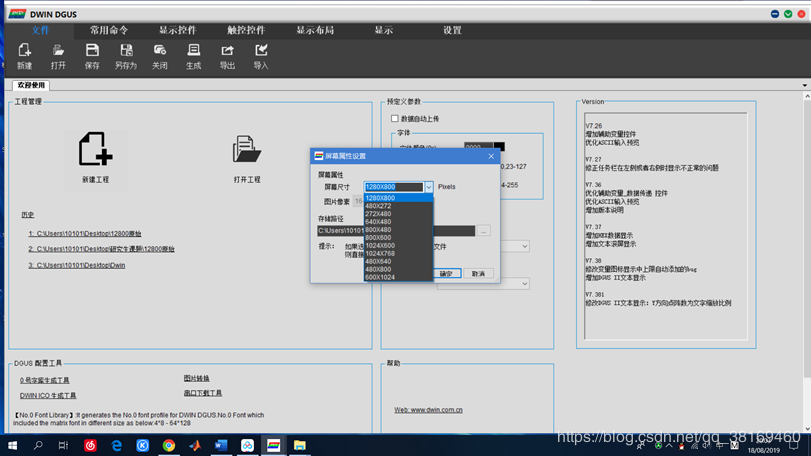This screenshot has height=456, width=811.
Task: Choose 1024X768 in the resolution list
Action: [x=398, y=253]
